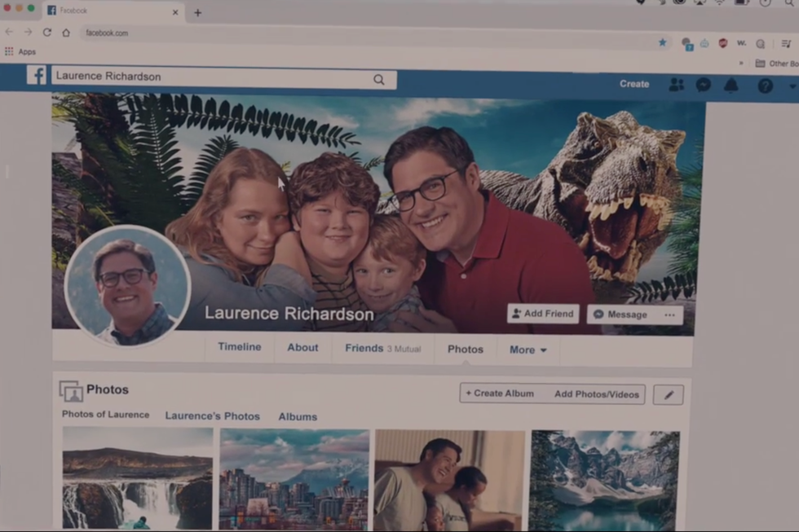Click the macOS battery status icon
The image size is (799, 532).
point(741,2)
